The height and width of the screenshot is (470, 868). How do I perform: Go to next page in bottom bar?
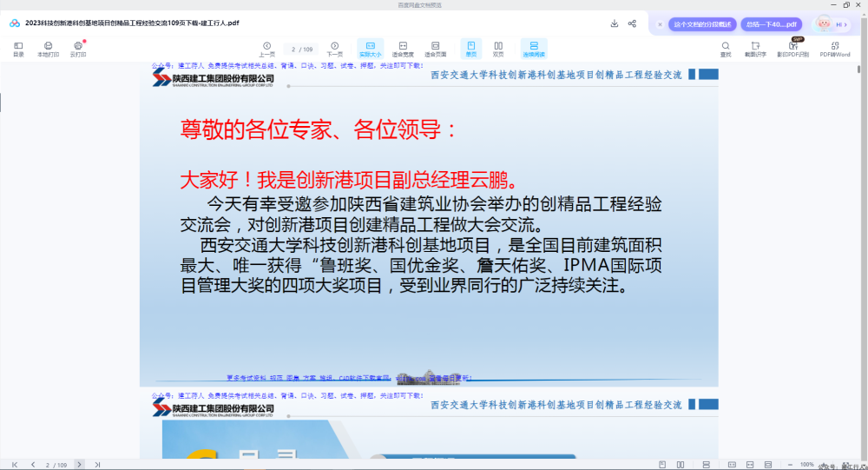pyautogui.click(x=79, y=465)
